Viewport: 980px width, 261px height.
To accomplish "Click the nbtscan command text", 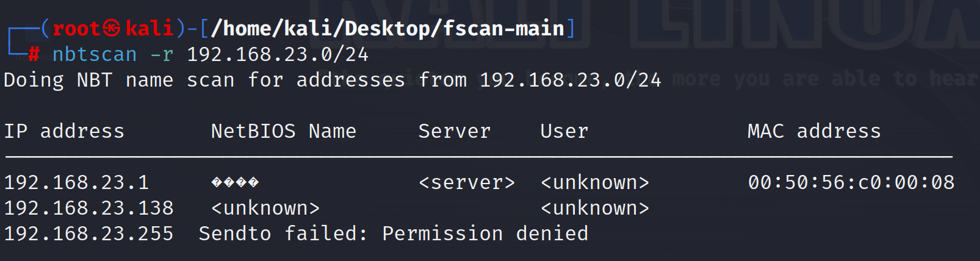I will tap(95, 55).
